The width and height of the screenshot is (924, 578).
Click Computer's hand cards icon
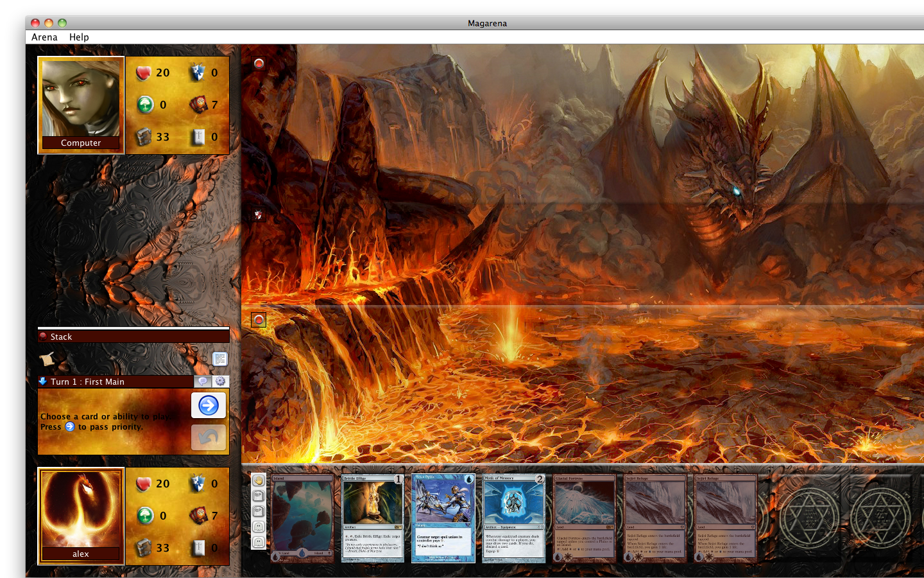click(198, 104)
